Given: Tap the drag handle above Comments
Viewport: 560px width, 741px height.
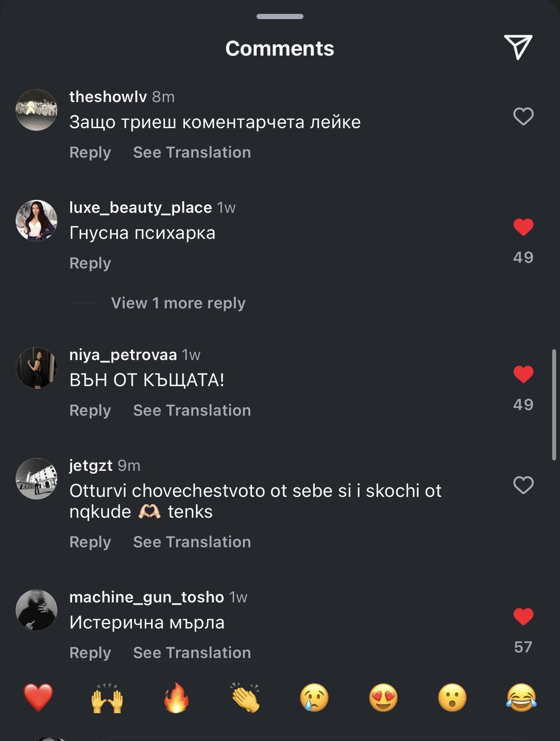Looking at the screenshot, I should (280, 17).
